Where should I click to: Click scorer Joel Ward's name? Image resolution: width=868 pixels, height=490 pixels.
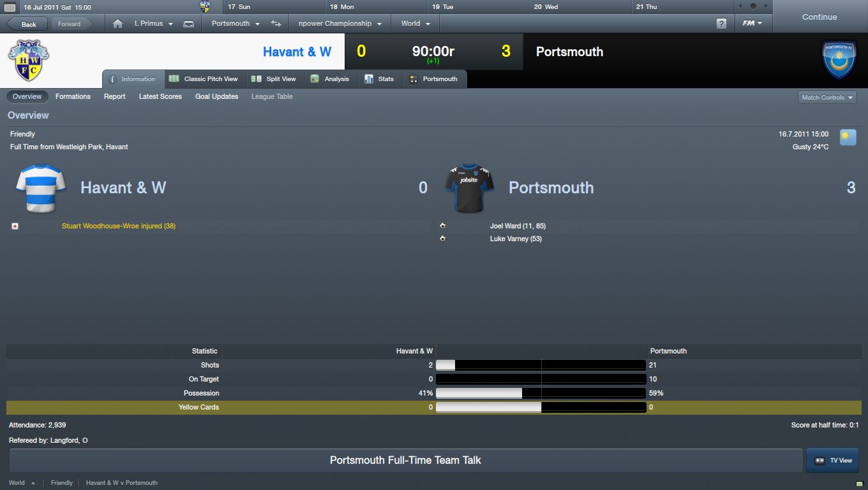click(x=505, y=226)
